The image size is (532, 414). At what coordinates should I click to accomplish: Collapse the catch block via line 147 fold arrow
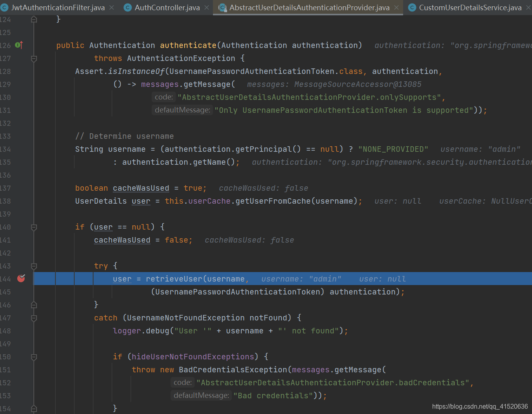pos(33,318)
